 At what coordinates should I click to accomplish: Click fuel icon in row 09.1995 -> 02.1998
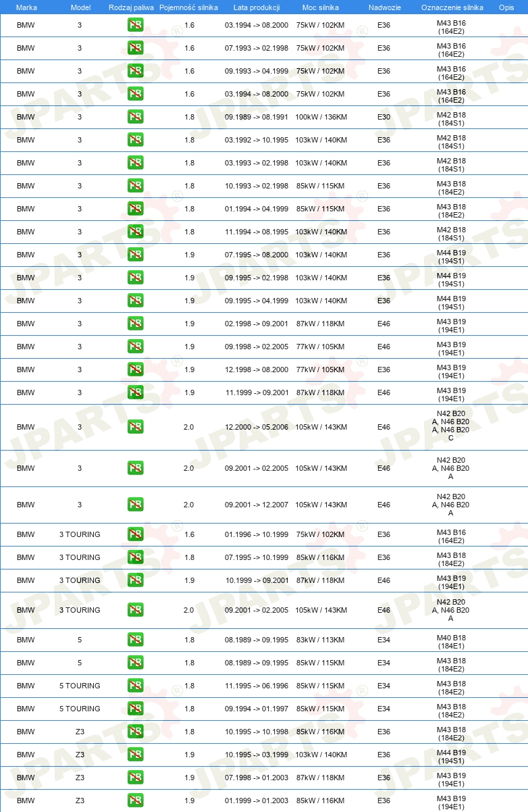pyautogui.click(x=135, y=278)
